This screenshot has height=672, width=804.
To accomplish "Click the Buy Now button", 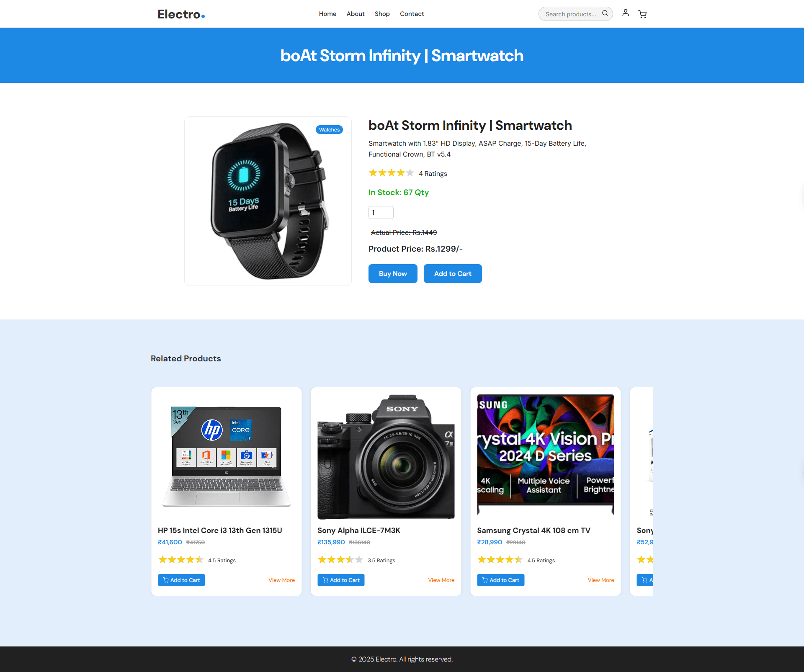I will (x=393, y=273).
